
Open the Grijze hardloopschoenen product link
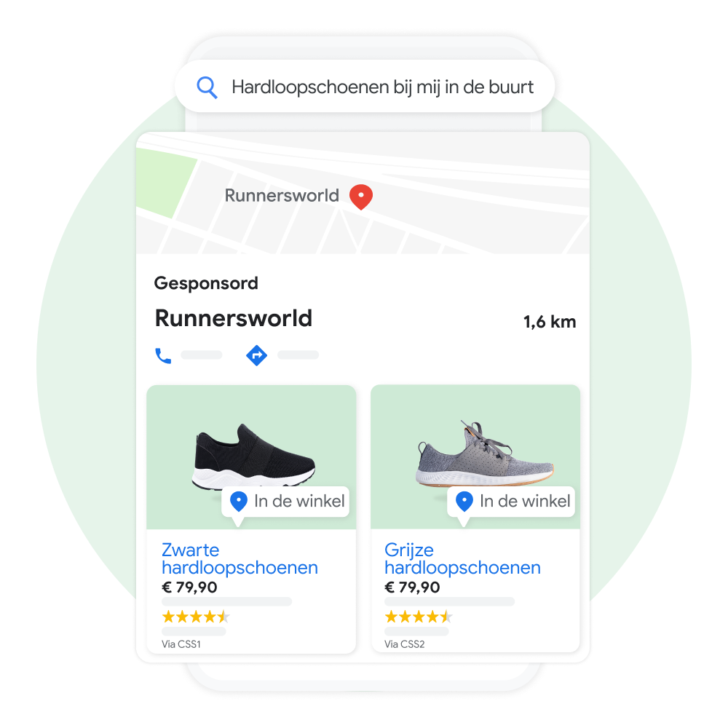pos(462,558)
